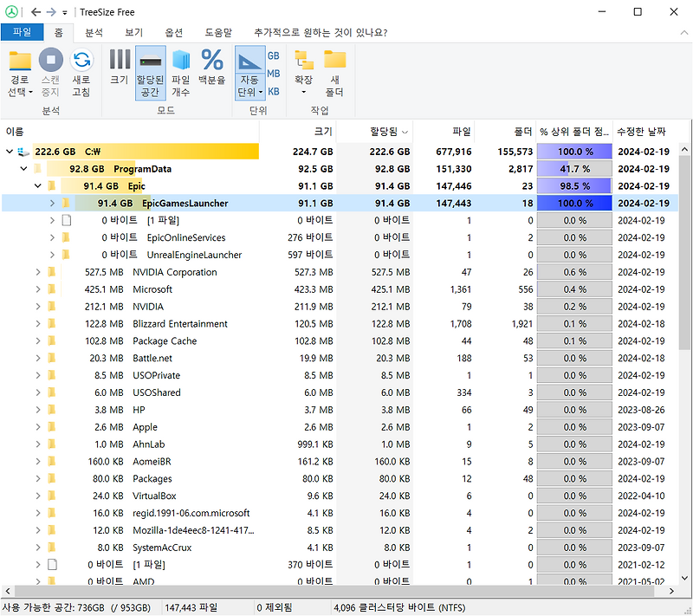693x616 pixels.
Task: Click the 98.5 % bar of Epic
Action: 574,186
